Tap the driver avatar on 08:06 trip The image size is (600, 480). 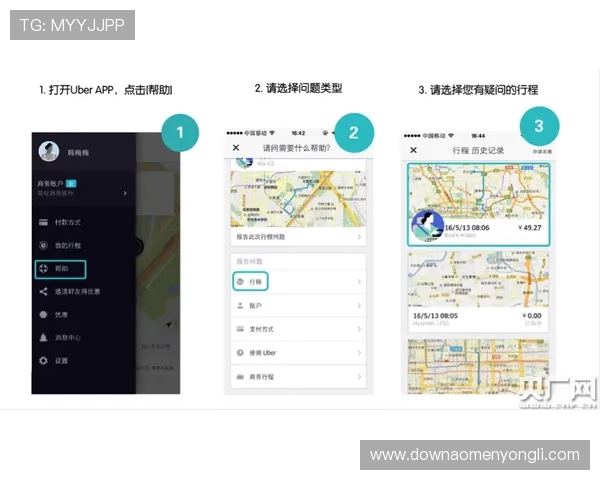tap(427, 226)
